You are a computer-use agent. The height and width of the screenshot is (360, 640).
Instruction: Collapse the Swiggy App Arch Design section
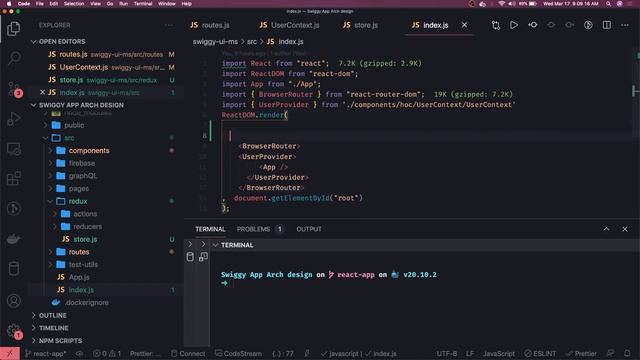tap(33, 105)
